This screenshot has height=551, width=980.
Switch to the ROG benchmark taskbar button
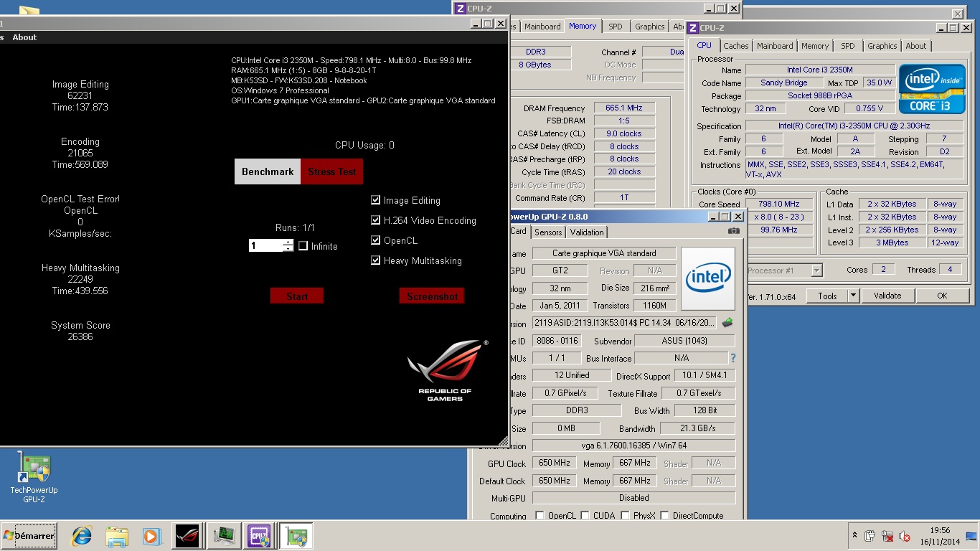(187, 536)
